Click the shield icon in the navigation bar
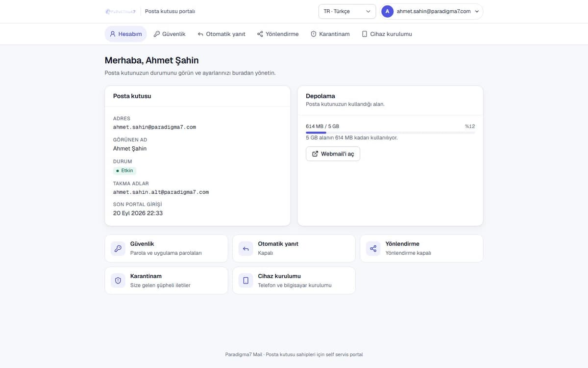Viewport: 588px width, 368px height. 314,34
